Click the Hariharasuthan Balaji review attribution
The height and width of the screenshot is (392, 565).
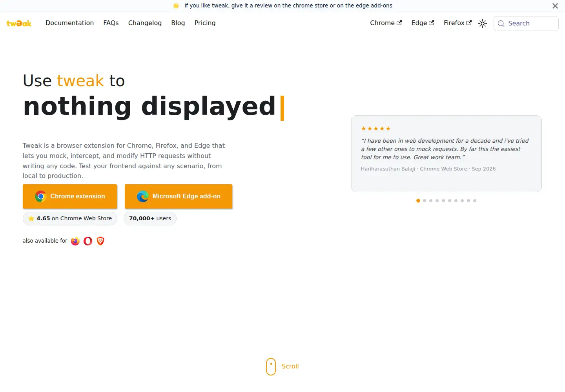[428, 169]
